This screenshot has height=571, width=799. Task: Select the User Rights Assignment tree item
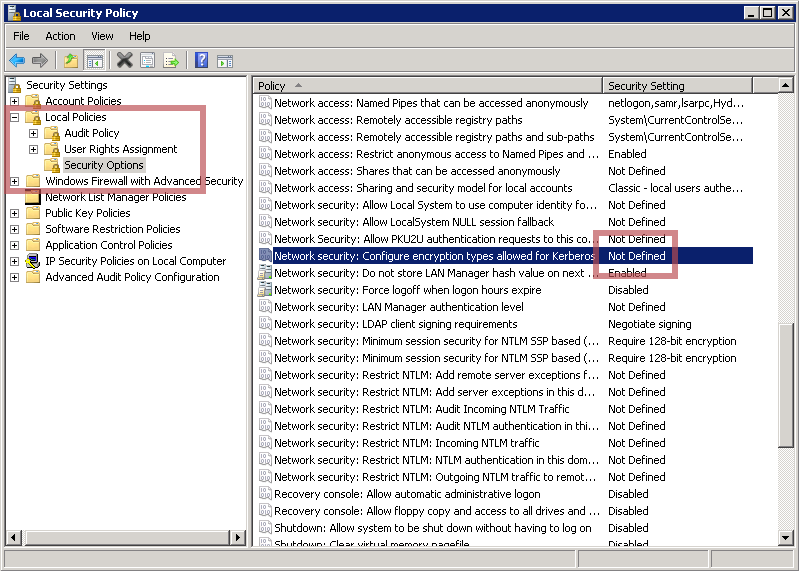point(120,149)
